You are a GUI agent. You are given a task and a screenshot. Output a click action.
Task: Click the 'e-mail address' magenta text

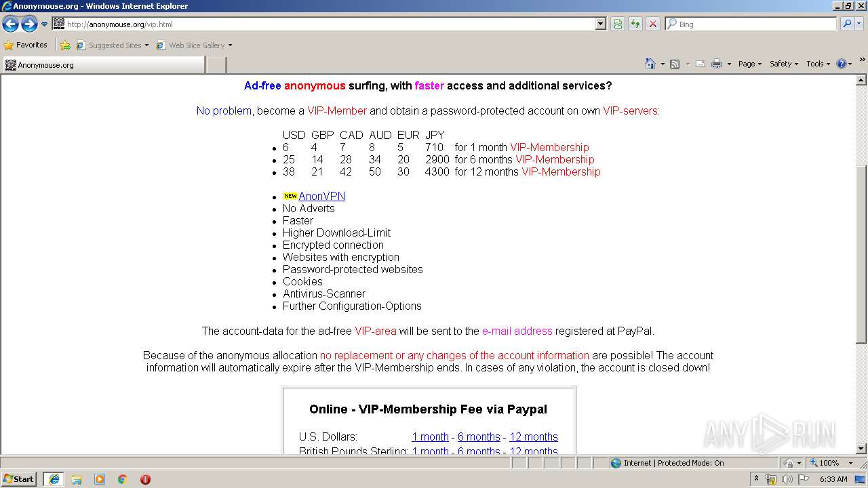point(517,331)
